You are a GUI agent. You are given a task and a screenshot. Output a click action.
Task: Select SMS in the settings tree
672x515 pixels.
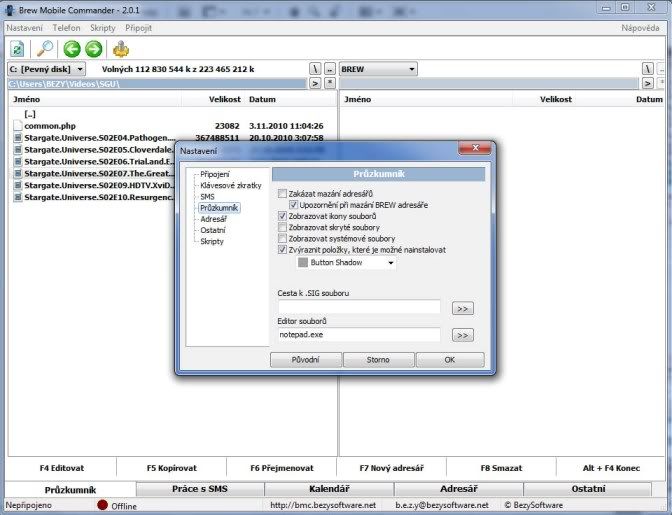pos(207,197)
